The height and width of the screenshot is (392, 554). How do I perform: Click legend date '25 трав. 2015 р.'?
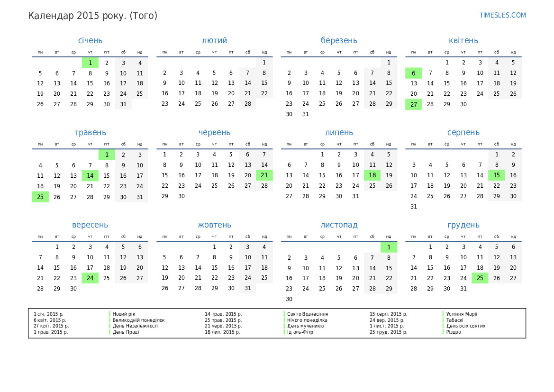223,320
